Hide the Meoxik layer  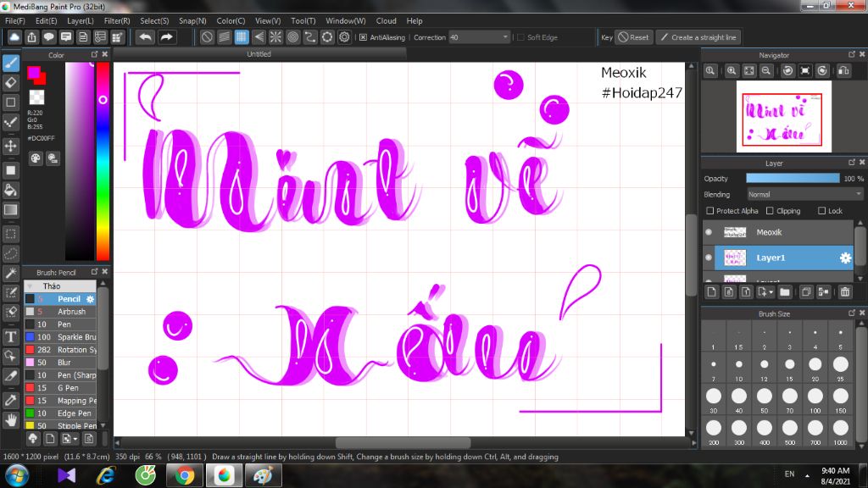pyautogui.click(x=709, y=232)
